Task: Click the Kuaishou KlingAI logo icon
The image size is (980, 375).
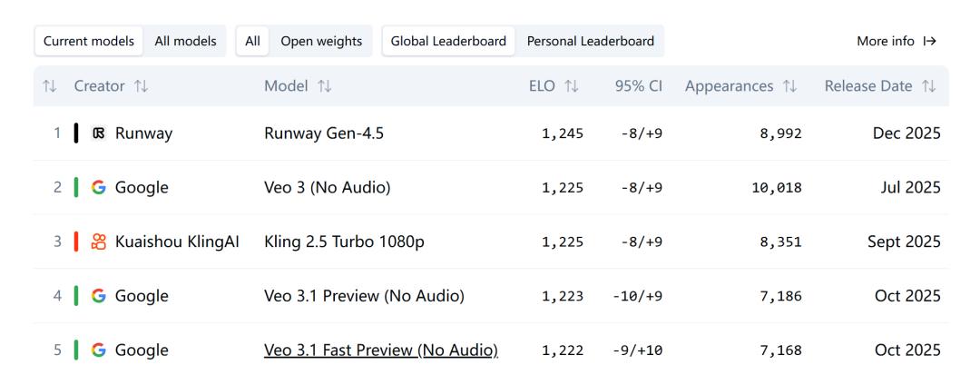Action: [99, 242]
